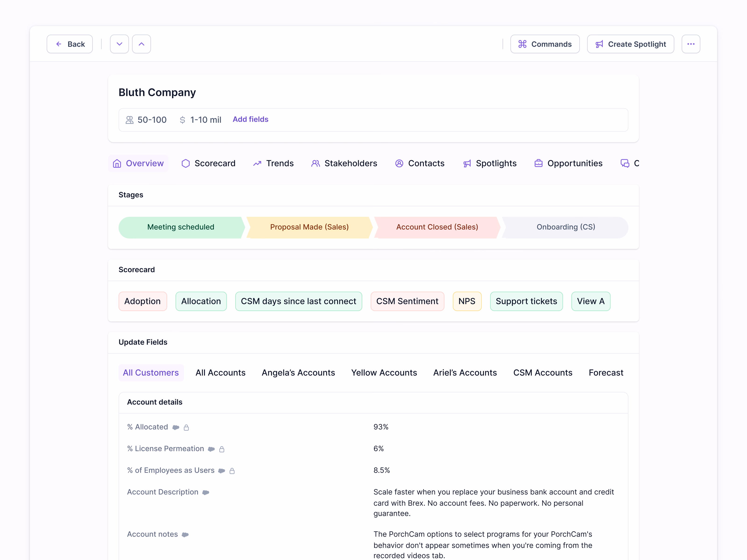Switch to All Accounts view tab
The height and width of the screenshot is (560, 747).
[221, 373]
